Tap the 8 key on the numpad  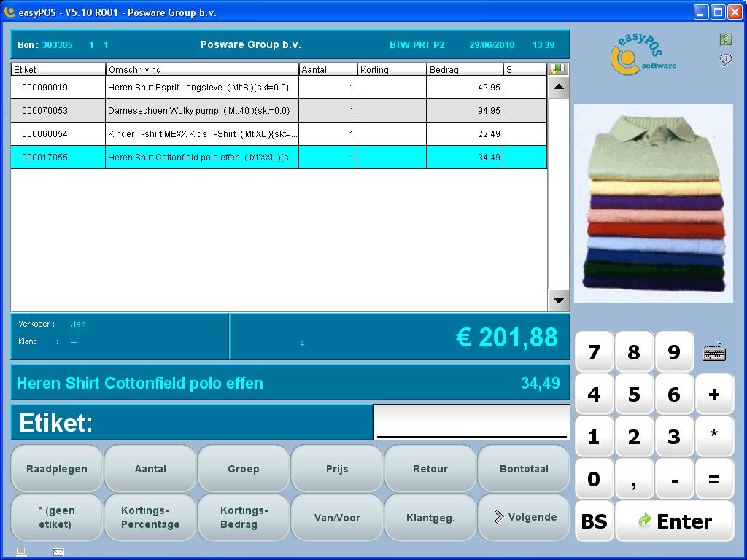(634, 352)
